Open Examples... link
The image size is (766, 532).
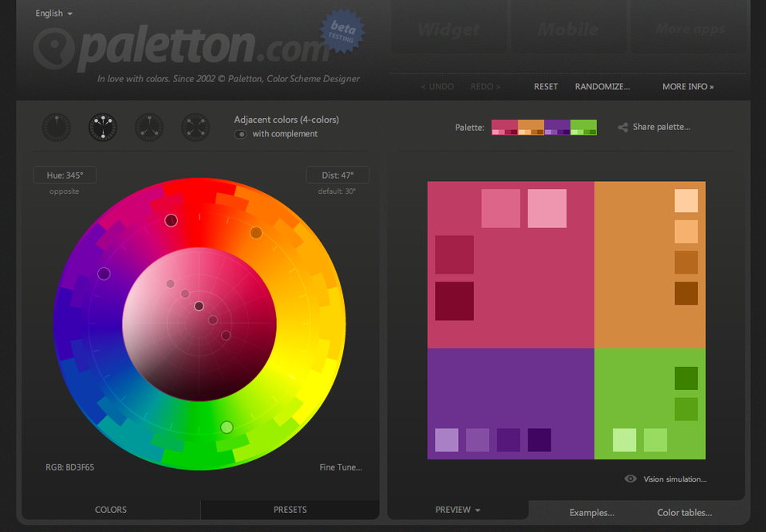coord(591,513)
